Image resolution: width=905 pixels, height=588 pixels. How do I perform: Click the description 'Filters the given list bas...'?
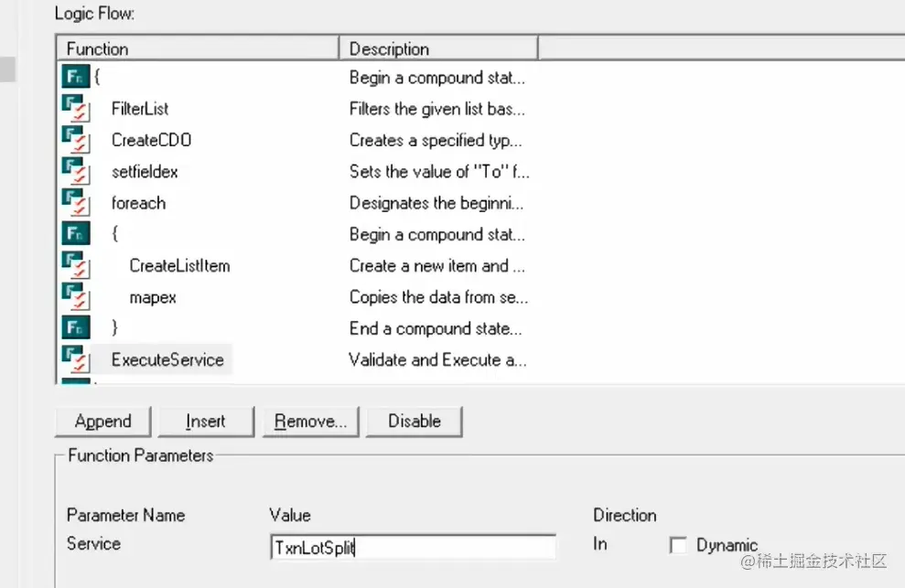tap(437, 109)
